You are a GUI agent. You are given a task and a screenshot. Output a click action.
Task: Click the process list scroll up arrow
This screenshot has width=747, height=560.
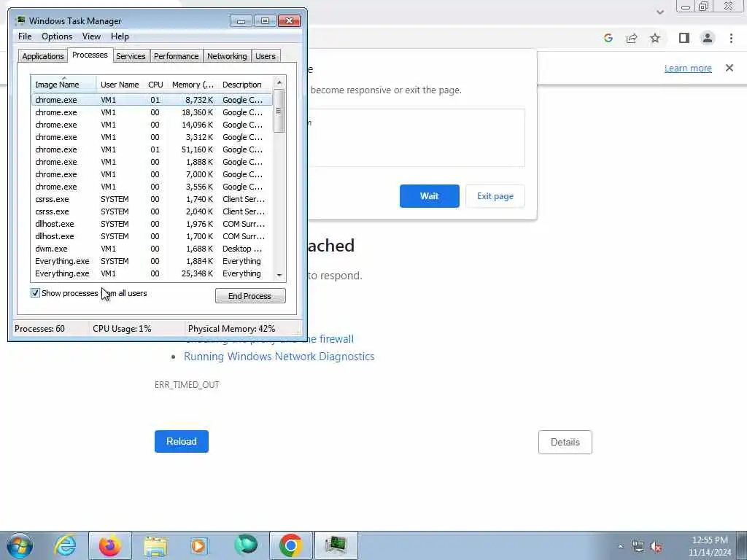[279, 82]
